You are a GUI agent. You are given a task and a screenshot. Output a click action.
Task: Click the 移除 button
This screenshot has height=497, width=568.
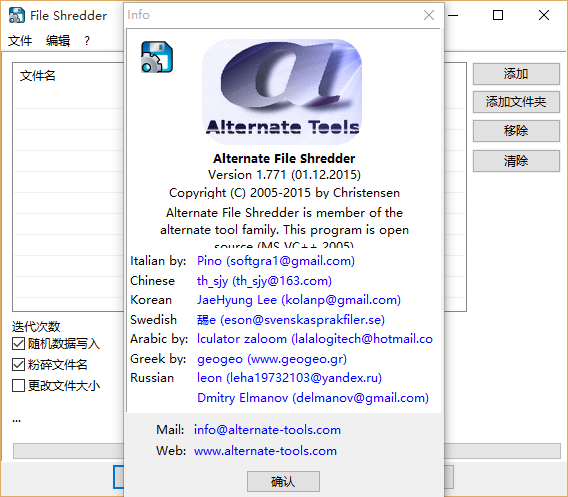tap(516, 131)
